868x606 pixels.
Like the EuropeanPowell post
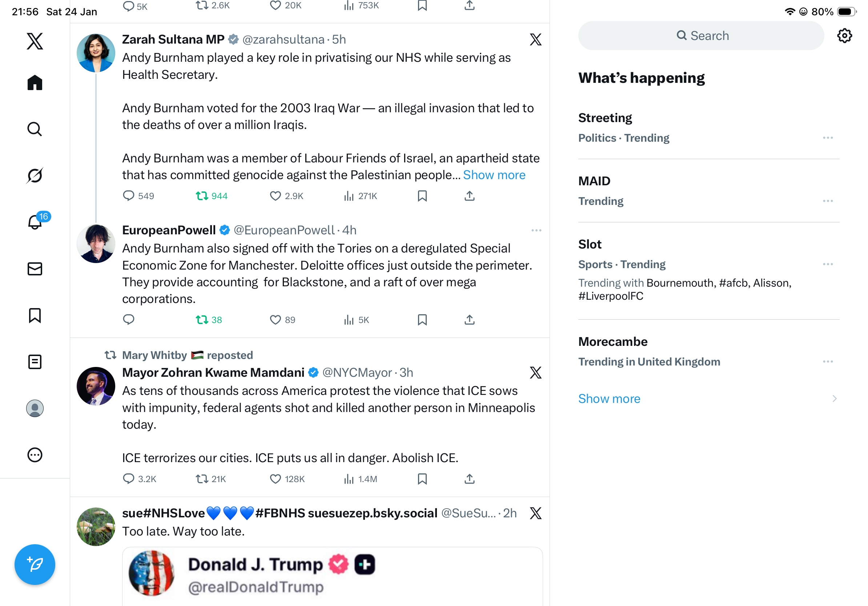click(275, 320)
